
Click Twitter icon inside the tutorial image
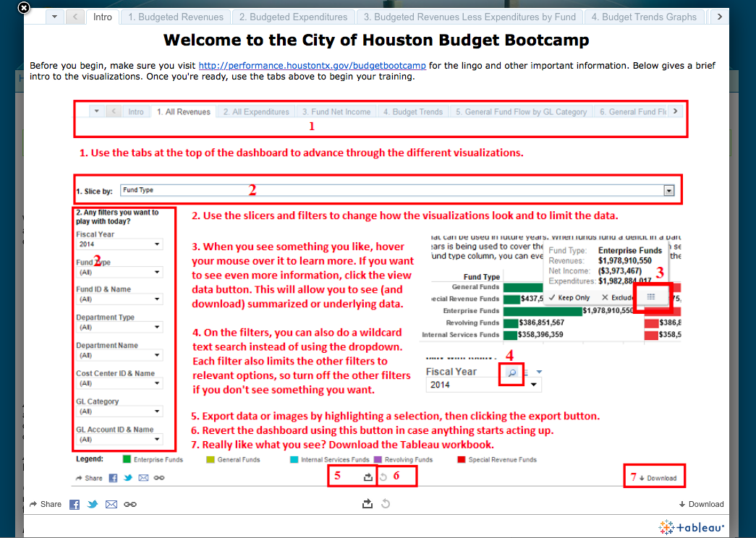tap(128, 478)
